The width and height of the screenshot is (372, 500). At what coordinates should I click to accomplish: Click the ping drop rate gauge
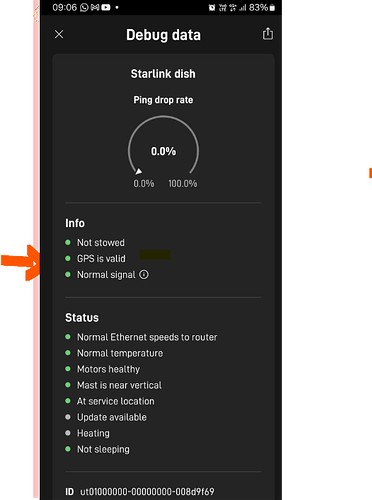pyautogui.click(x=163, y=145)
